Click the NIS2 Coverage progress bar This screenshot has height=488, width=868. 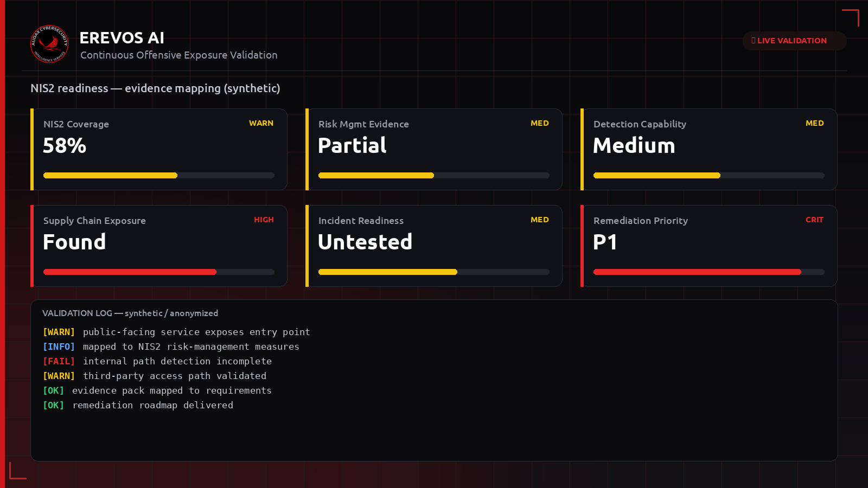pyautogui.click(x=159, y=176)
